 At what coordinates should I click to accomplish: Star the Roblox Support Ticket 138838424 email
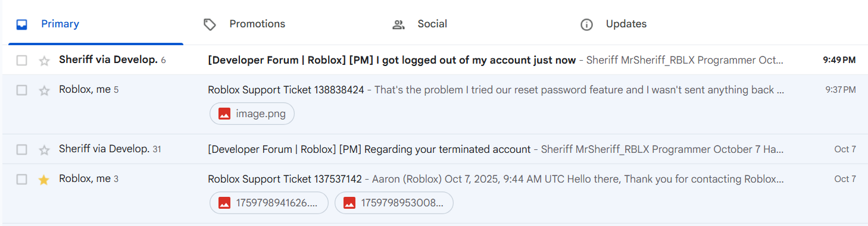[x=44, y=90]
